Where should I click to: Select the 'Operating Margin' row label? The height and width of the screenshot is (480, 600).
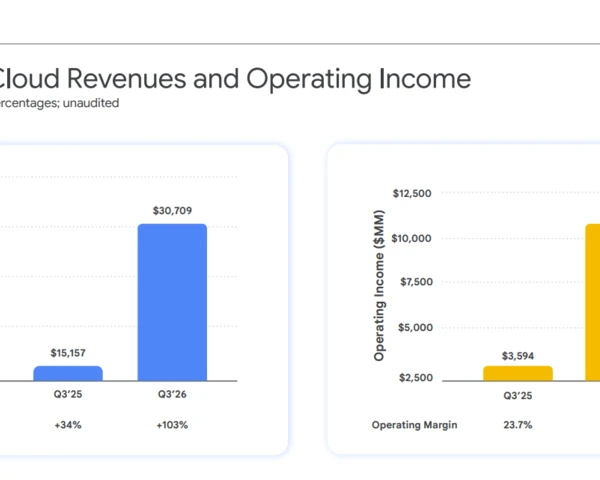414,425
